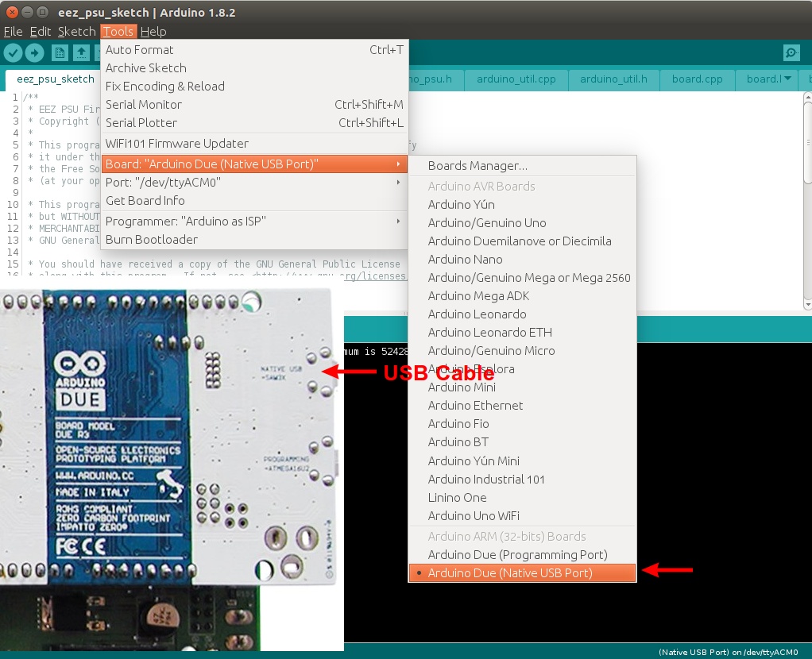Select checked Arduino Due (Native USB Port)
Image resolution: width=812 pixels, height=659 pixels.
(x=523, y=573)
